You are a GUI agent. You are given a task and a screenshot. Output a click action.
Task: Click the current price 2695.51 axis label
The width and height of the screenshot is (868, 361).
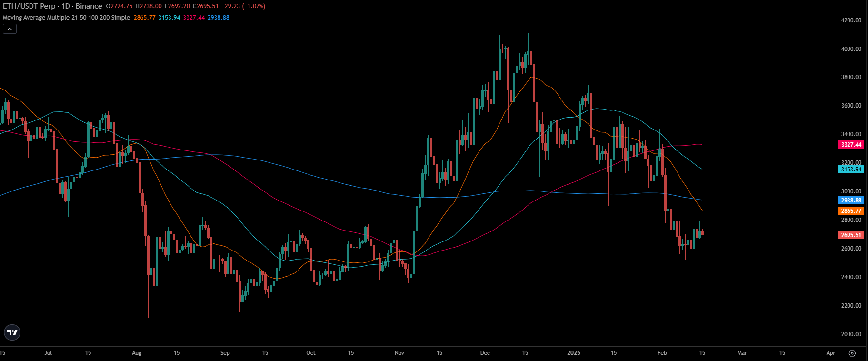coord(851,235)
